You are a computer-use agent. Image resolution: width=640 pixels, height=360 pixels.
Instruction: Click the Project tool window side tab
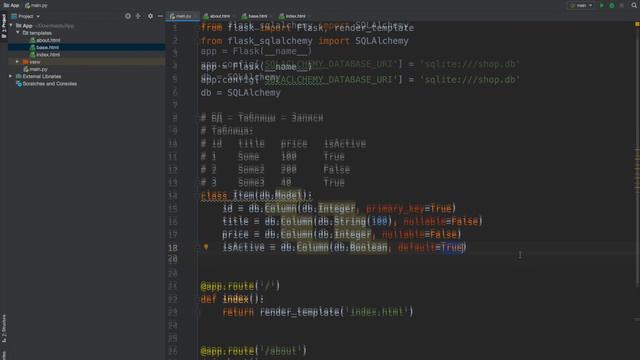[x=4, y=26]
